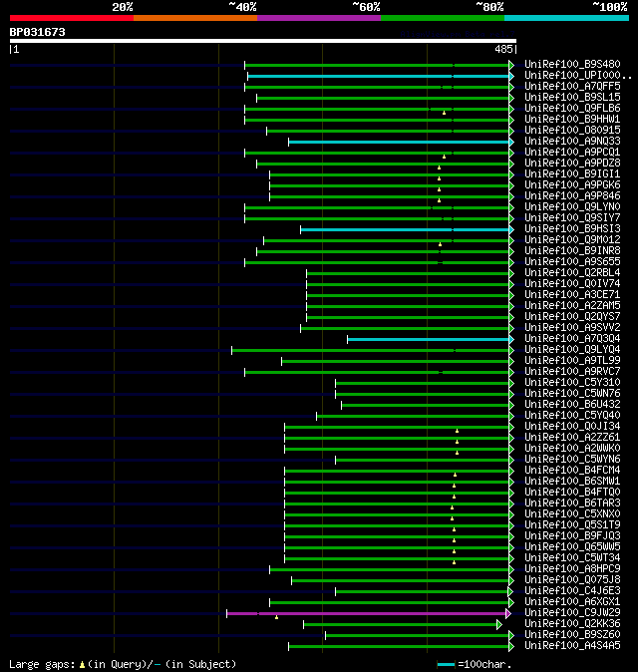Click the end arrowhead on the A4S4A5 row
Image resolution: width=638 pixels, height=672 pixels.
click(511, 647)
